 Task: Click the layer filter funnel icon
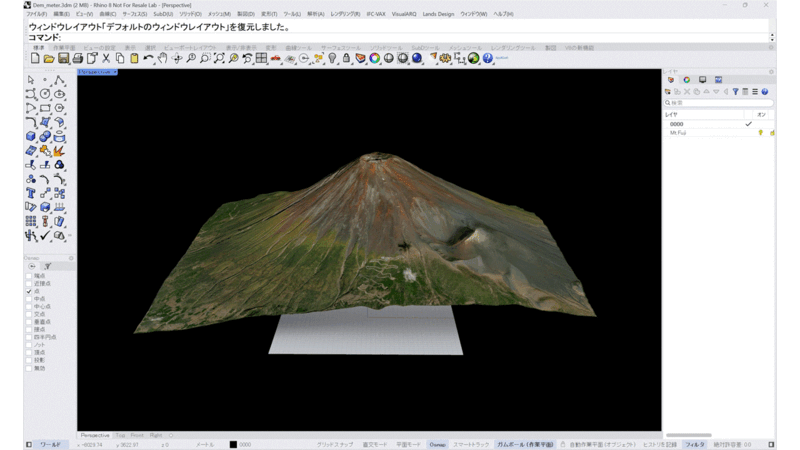735,92
